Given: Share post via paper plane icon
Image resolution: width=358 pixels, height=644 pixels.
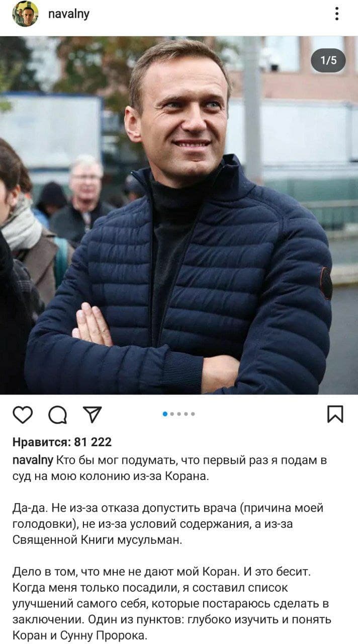Looking at the screenshot, I should point(92,414).
